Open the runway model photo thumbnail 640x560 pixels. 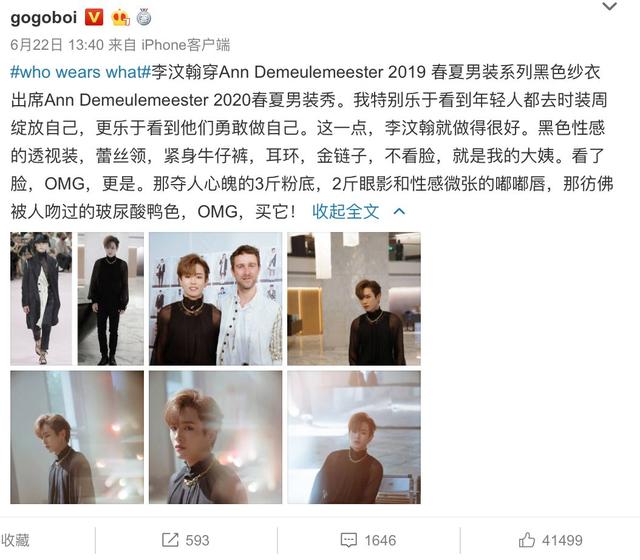[x=41, y=298]
